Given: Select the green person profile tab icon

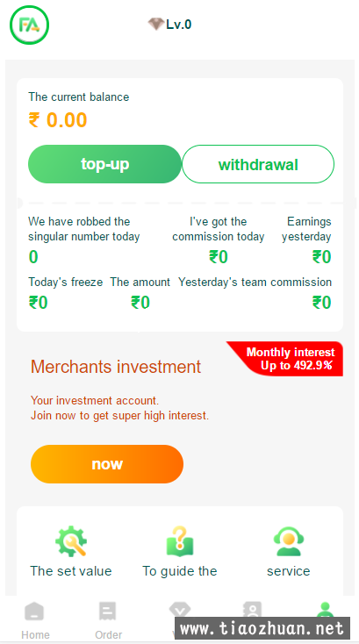Looking at the screenshot, I should [325, 610].
